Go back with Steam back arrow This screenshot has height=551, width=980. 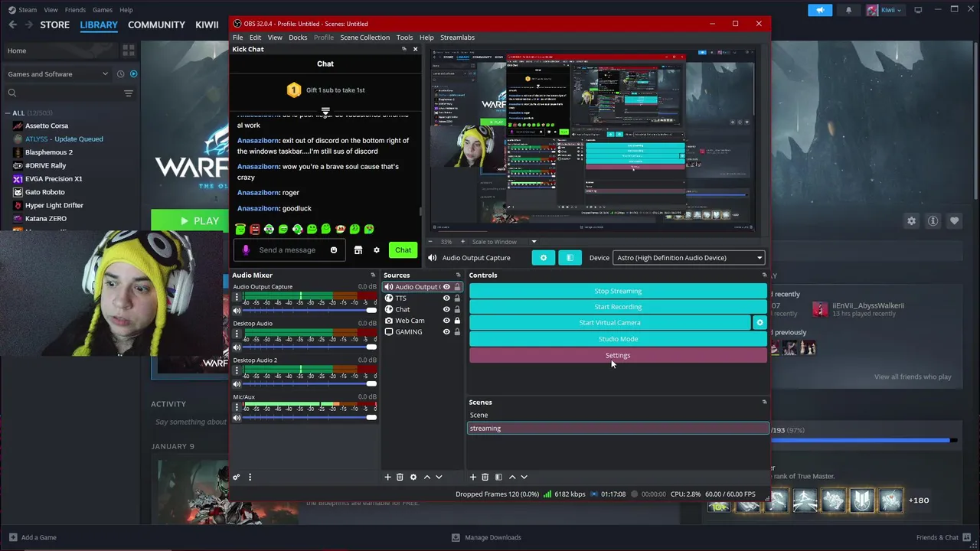coord(12,24)
